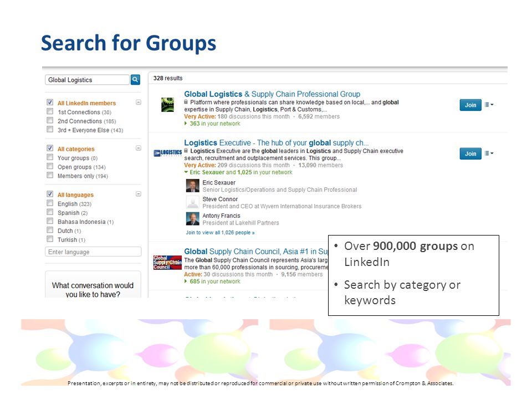The image size is (532, 399).
Task: Open Antony Francis's name link
Action: [x=221, y=216]
